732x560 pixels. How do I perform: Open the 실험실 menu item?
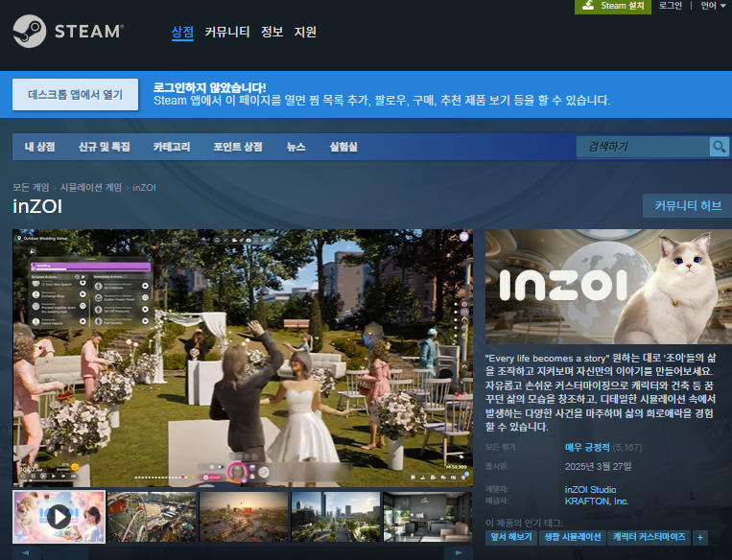(x=343, y=147)
